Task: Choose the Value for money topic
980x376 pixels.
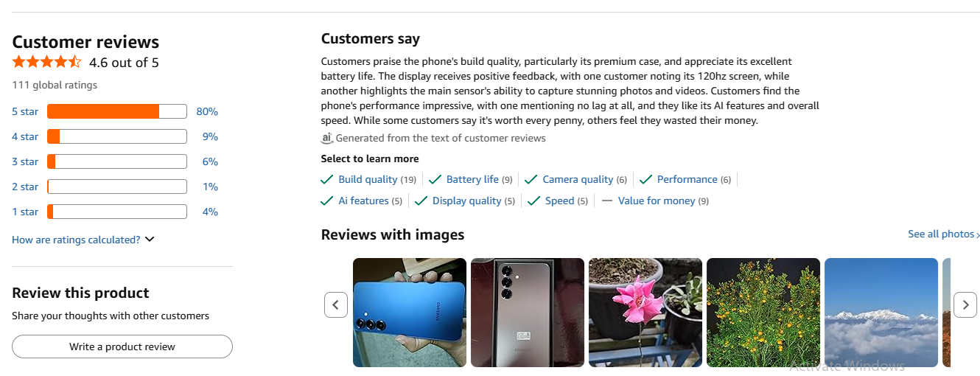Action: [x=656, y=201]
